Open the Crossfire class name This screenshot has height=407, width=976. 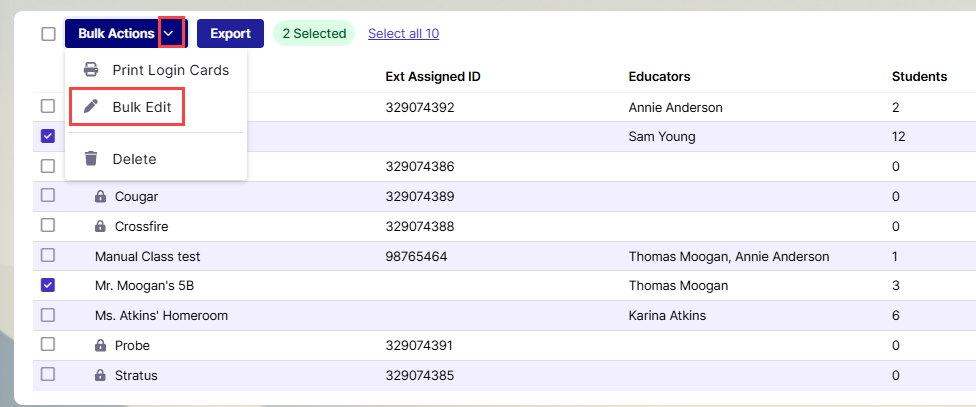pyautogui.click(x=141, y=227)
